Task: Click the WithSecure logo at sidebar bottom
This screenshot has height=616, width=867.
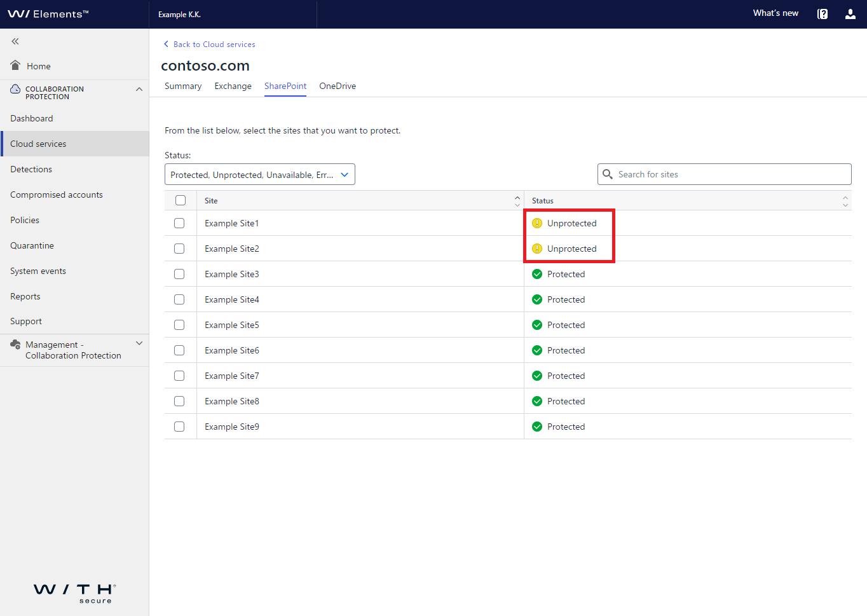Action: tap(75, 593)
